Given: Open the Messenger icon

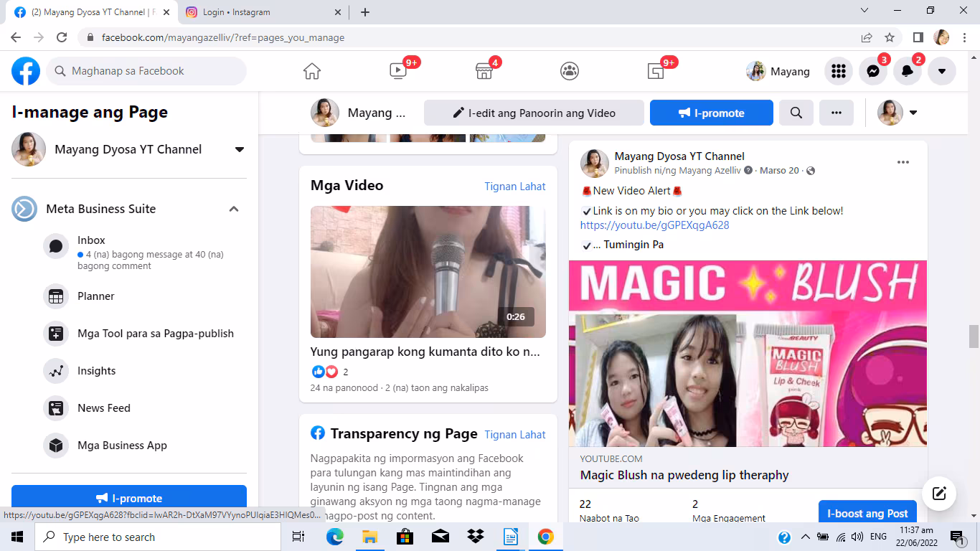Looking at the screenshot, I should tap(873, 71).
